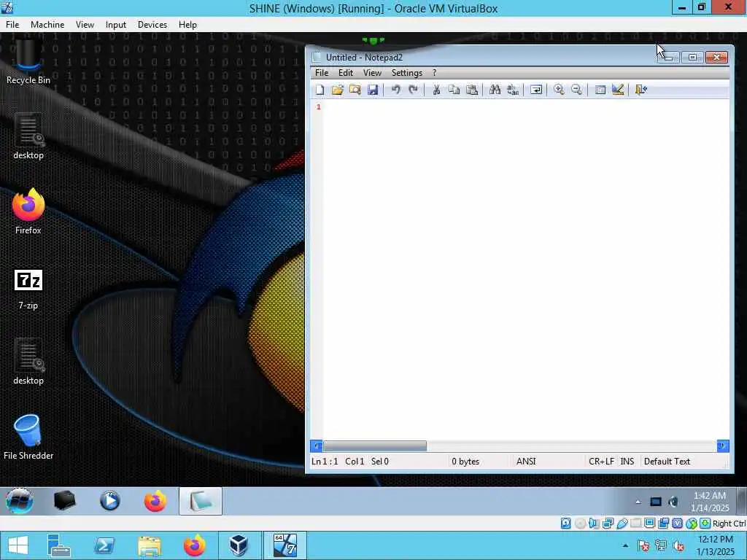
Task: Click the horizontal scrollbar thumb in Notepad2
Action: point(375,446)
